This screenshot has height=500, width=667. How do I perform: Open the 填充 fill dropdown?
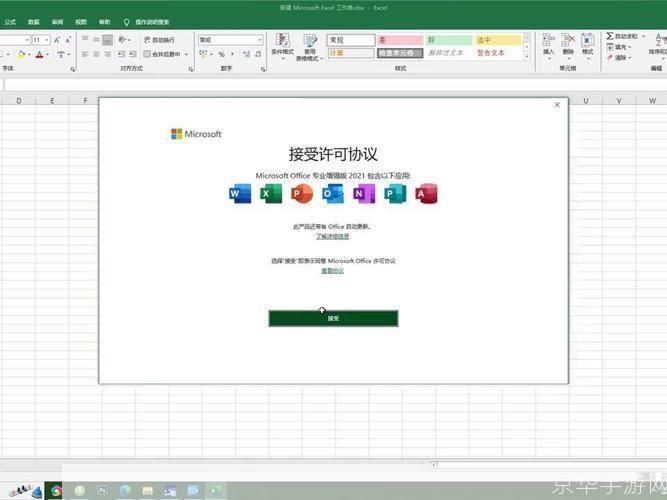point(619,47)
